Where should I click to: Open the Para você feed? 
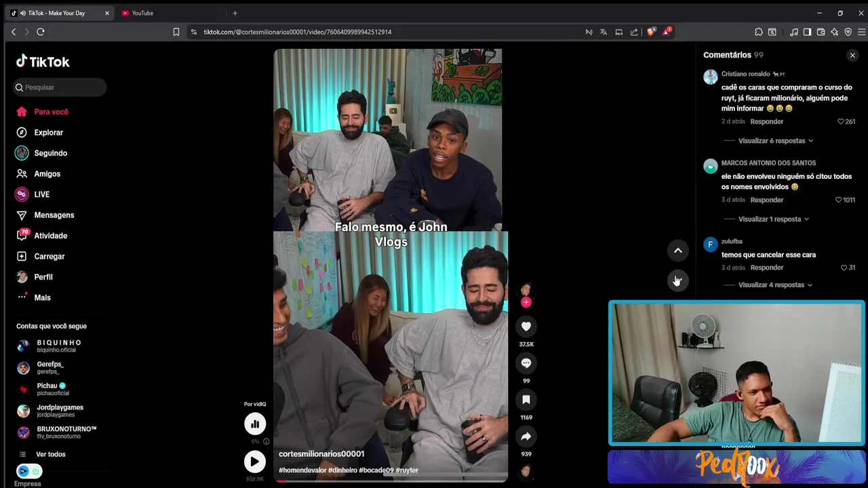[x=42, y=112]
